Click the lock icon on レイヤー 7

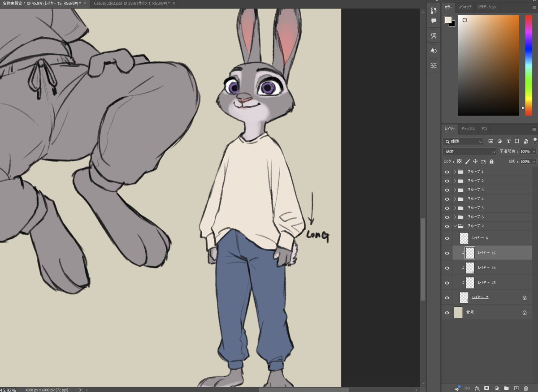pyautogui.click(x=524, y=297)
